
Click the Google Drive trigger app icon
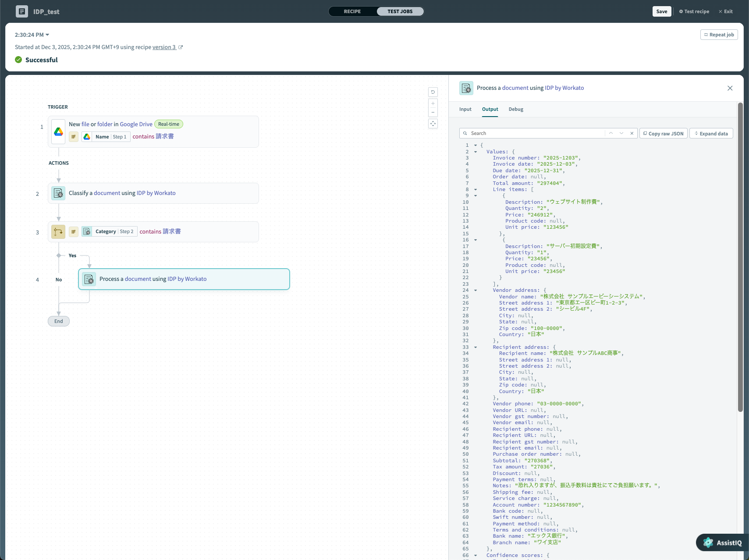[x=58, y=131]
